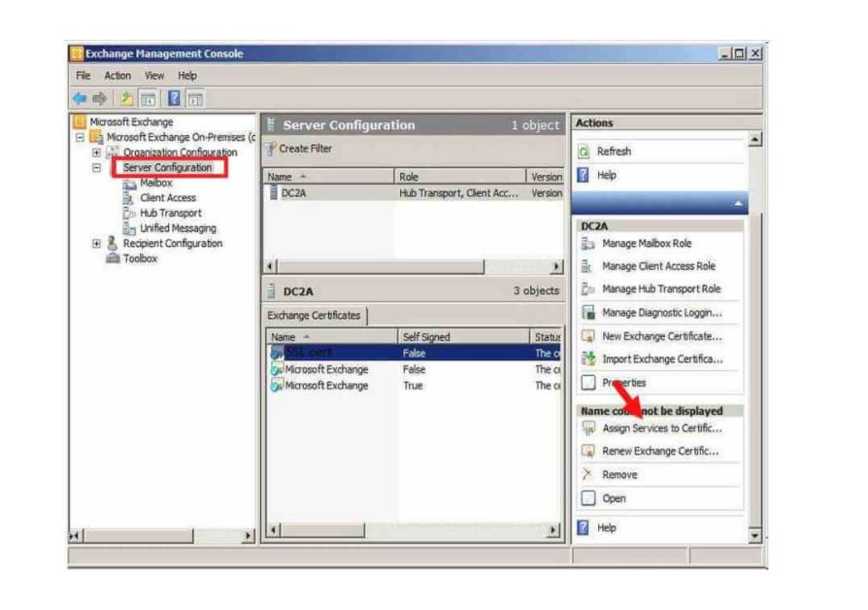Click the Refresh icon in Actions pane
The image size is (868, 610).
click(x=584, y=152)
